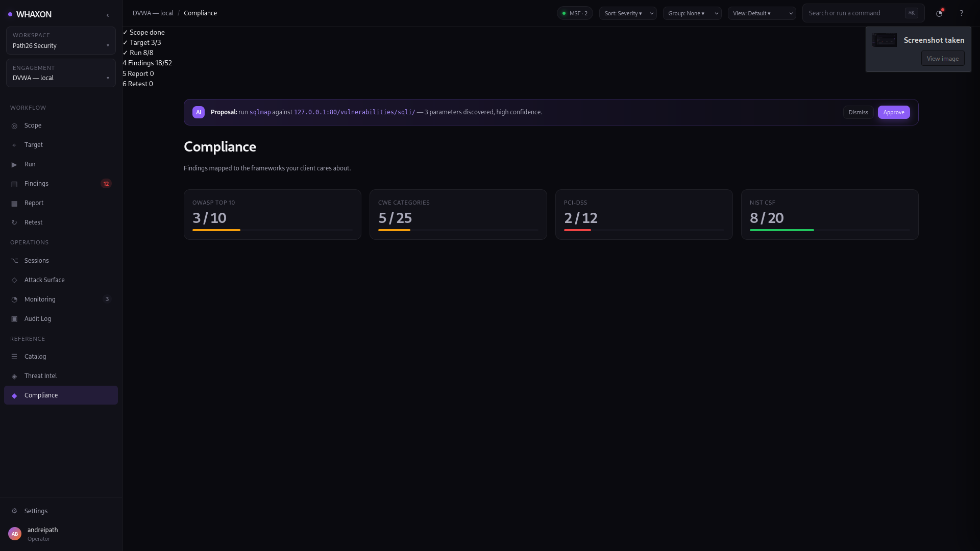The height and width of the screenshot is (551, 980).
Task: Click the screenshot thumbnail in notification
Action: (x=885, y=40)
